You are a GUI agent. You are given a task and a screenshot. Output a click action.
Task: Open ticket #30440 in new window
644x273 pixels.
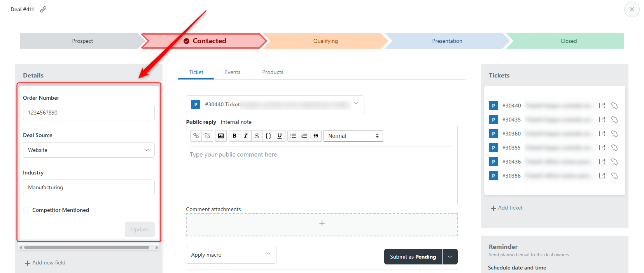point(602,106)
